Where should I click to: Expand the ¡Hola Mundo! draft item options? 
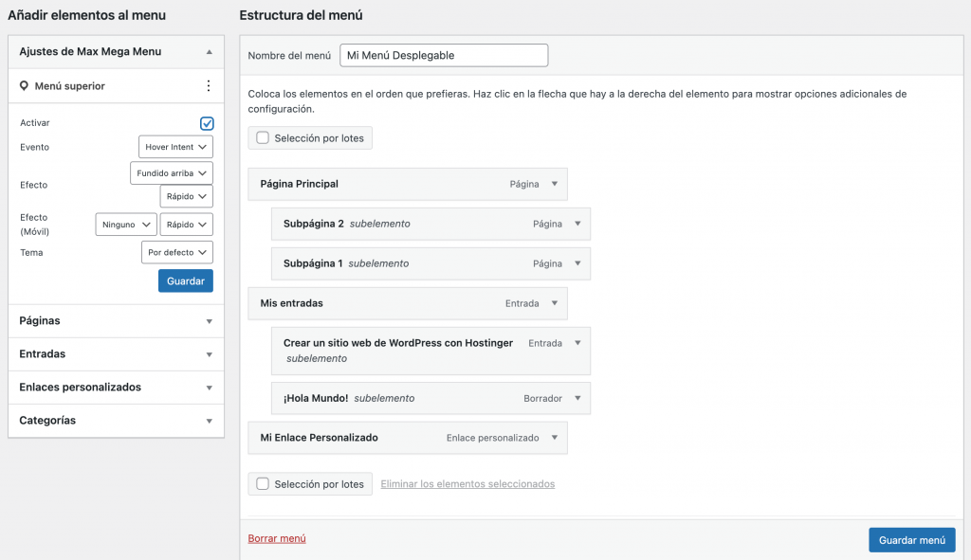578,398
